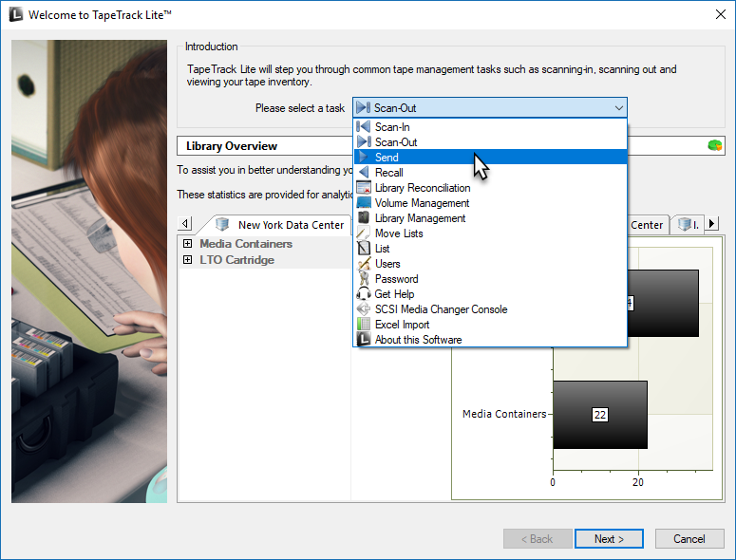Click the Media Containers chart axis label
Viewport: 736px width, 560px height.
tap(504, 414)
